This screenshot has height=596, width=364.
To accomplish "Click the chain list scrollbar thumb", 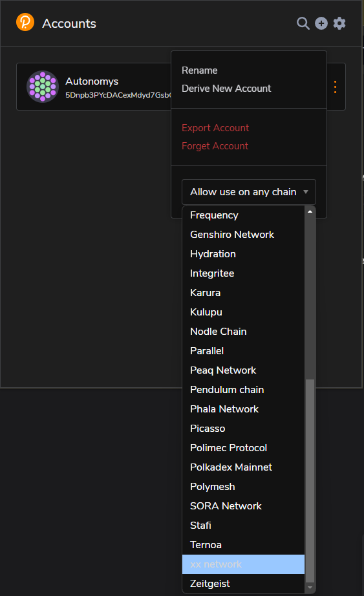I will [310, 480].
